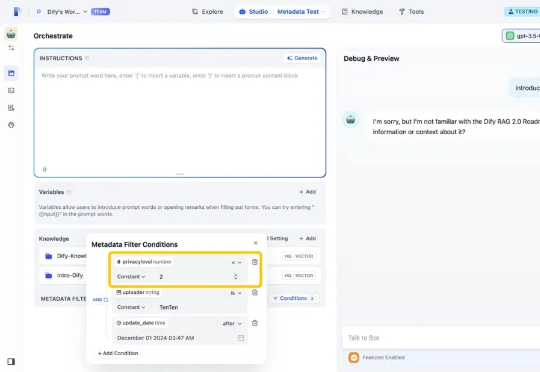The height and width of the screenshot is (372, 540).
Task: Open the Monitoring clock icon in sidebar
Action: [11, 125]
